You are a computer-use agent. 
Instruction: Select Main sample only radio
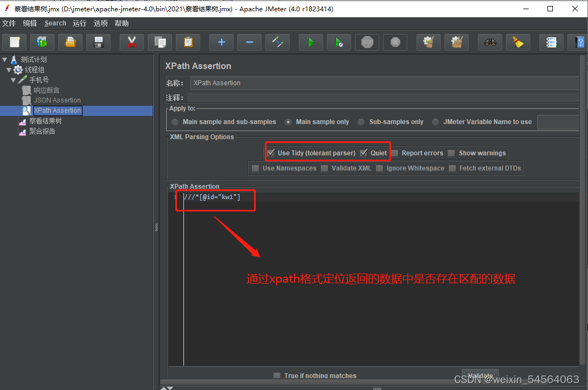[288, 122]
